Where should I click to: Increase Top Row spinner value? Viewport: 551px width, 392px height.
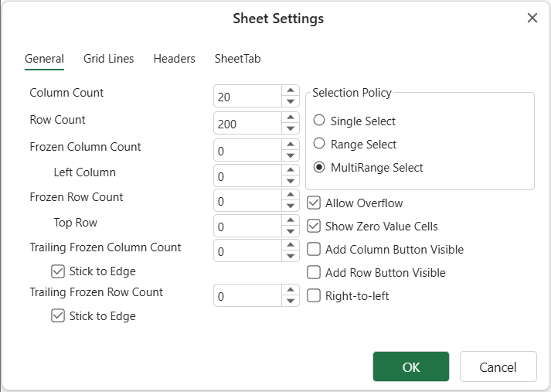pos(291,220)
